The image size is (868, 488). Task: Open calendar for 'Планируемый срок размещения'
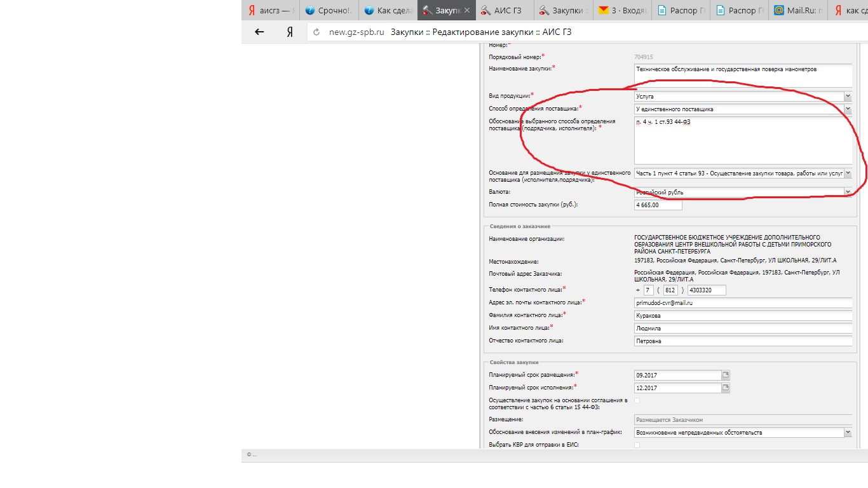pos(726,375)
